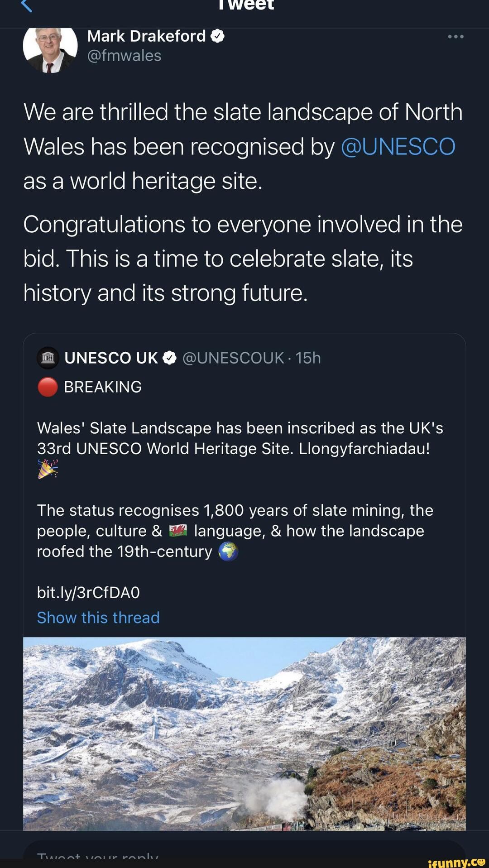Open the three-dot more options menu
The height and width of the screenshot is (868, 489).
455,37
